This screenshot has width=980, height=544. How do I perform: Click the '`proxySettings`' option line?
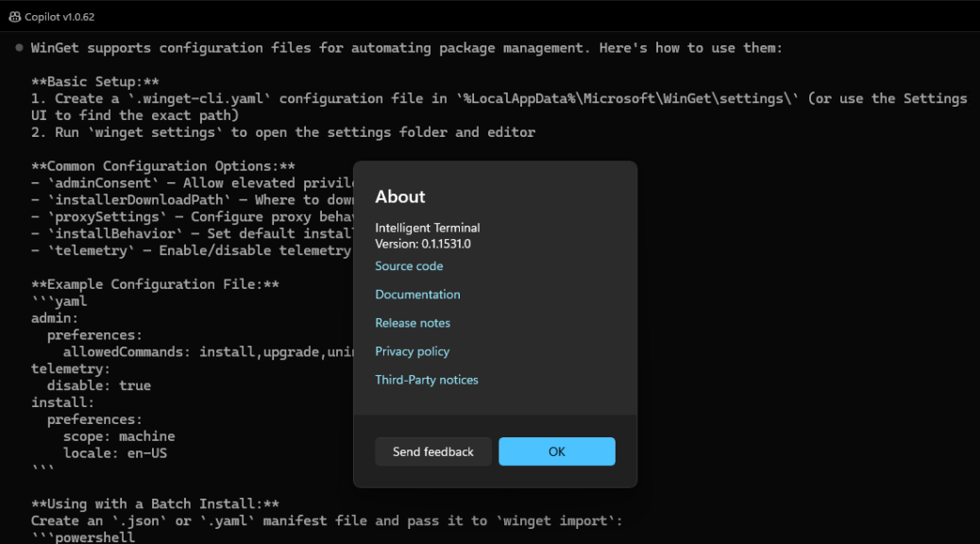tap(193, 217)
